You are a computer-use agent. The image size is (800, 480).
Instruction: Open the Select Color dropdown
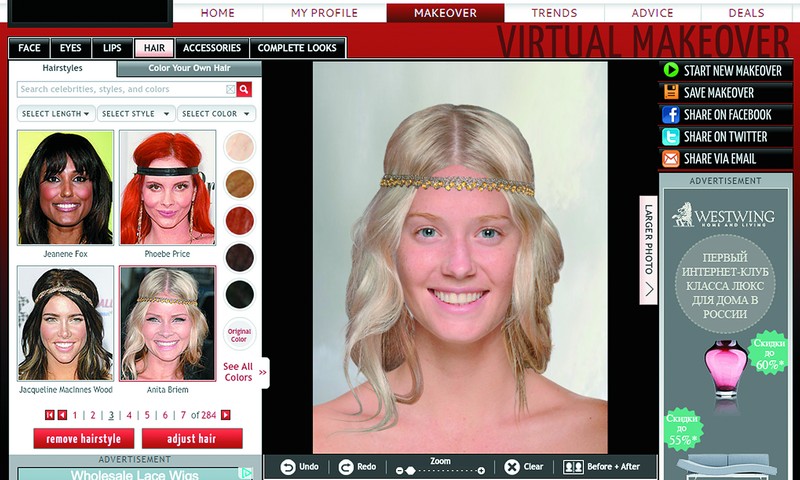(216, 114)
